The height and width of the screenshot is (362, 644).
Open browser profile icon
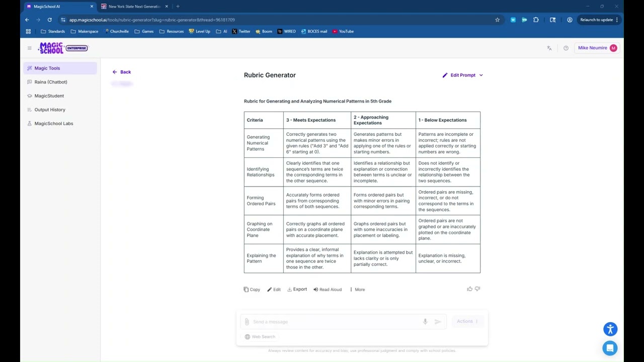(x=570, y=20)
